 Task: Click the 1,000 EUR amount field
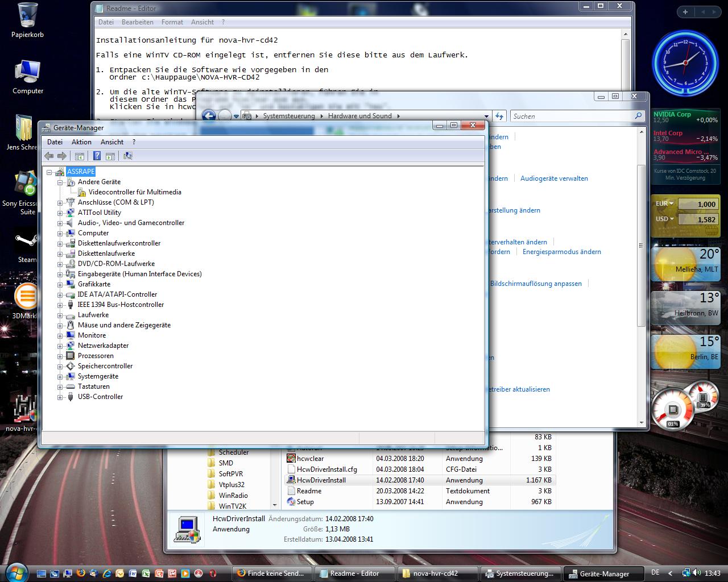[698, 204]
